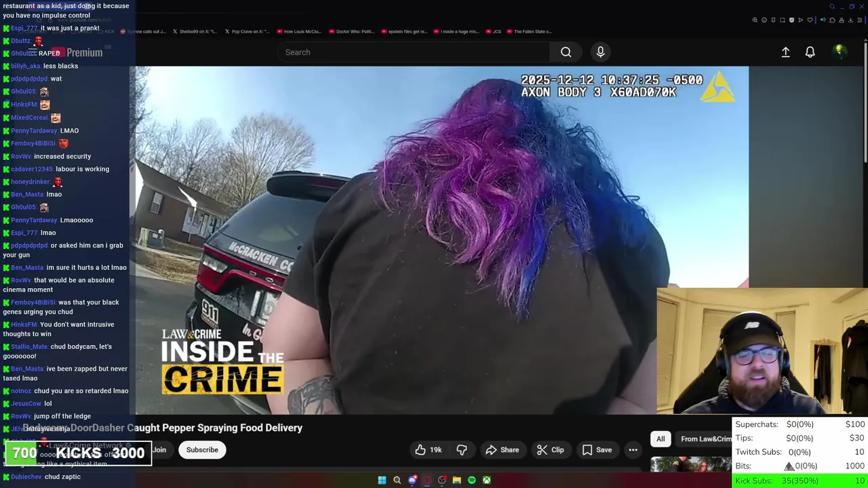Click chat username Stallio_Mate
The height and width of the screenshot is (488, 868).
29,347
